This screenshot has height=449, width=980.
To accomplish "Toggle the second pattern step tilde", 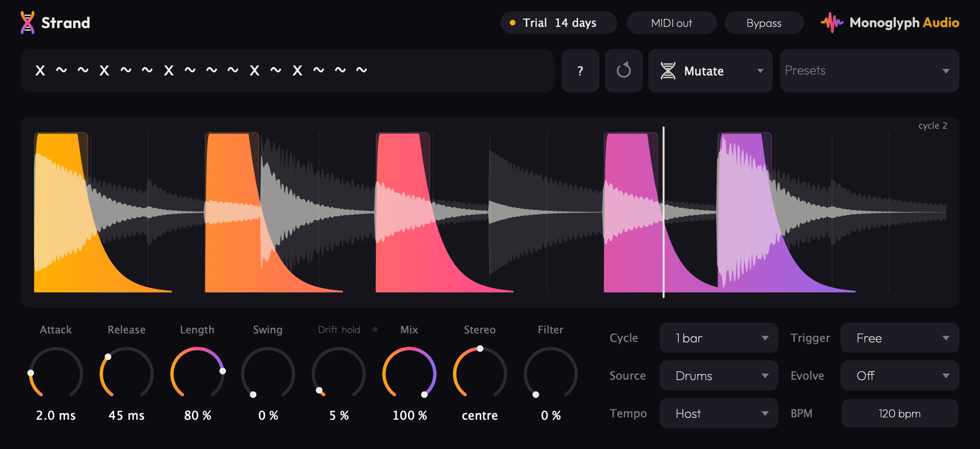I will click(61, 70).
